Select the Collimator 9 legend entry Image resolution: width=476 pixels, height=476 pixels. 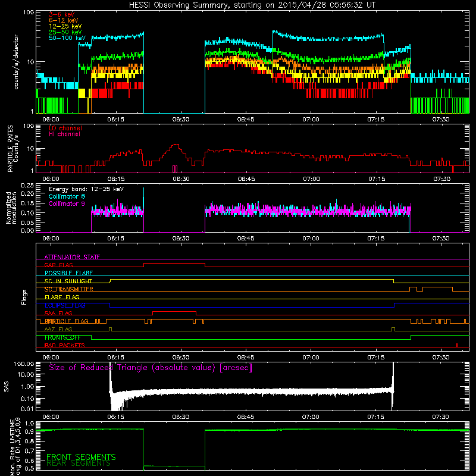(x=67, y=203)
